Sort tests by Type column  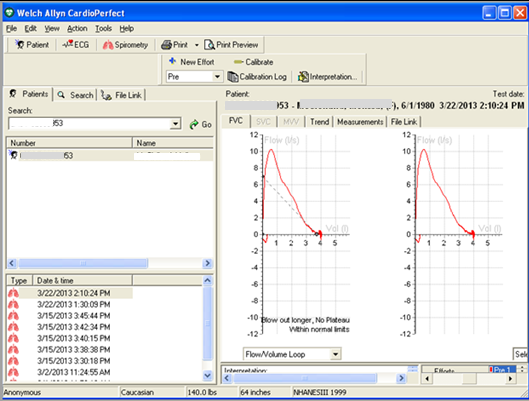click(x=19, y=280)
